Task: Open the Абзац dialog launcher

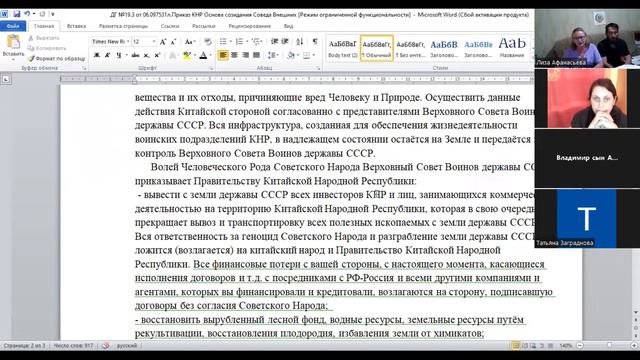Action: click(318, 68)
